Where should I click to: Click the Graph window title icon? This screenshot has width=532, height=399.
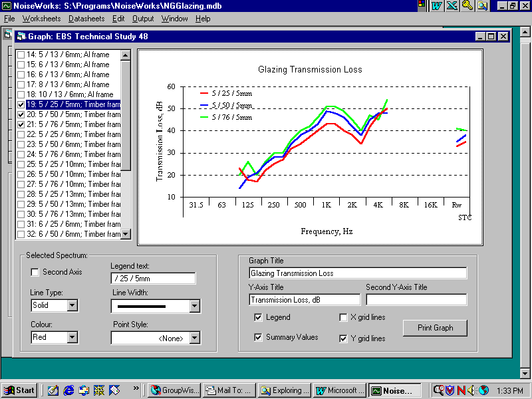point(21,37)
